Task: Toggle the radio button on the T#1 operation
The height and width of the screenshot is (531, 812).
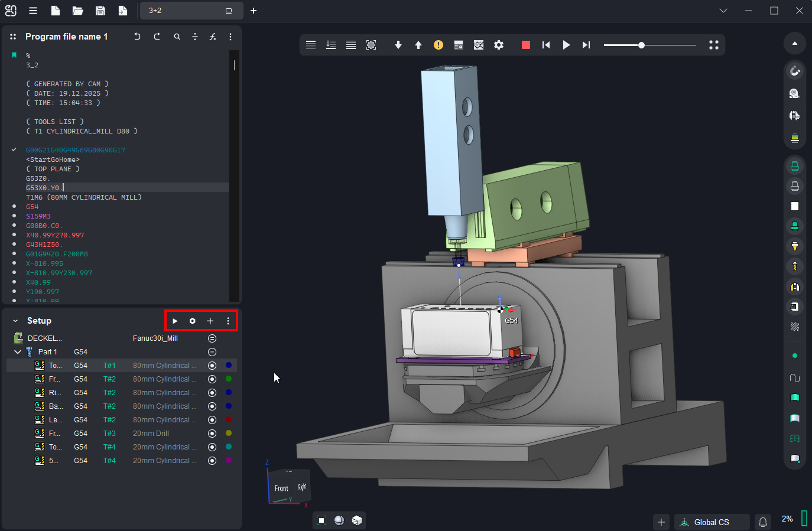Action: [x=212, y=366]
